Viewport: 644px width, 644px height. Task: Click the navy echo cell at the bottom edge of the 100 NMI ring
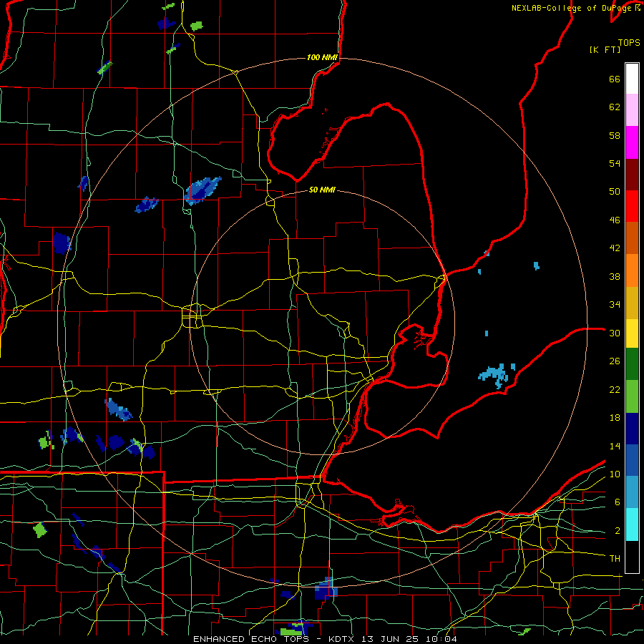[326, 589]
